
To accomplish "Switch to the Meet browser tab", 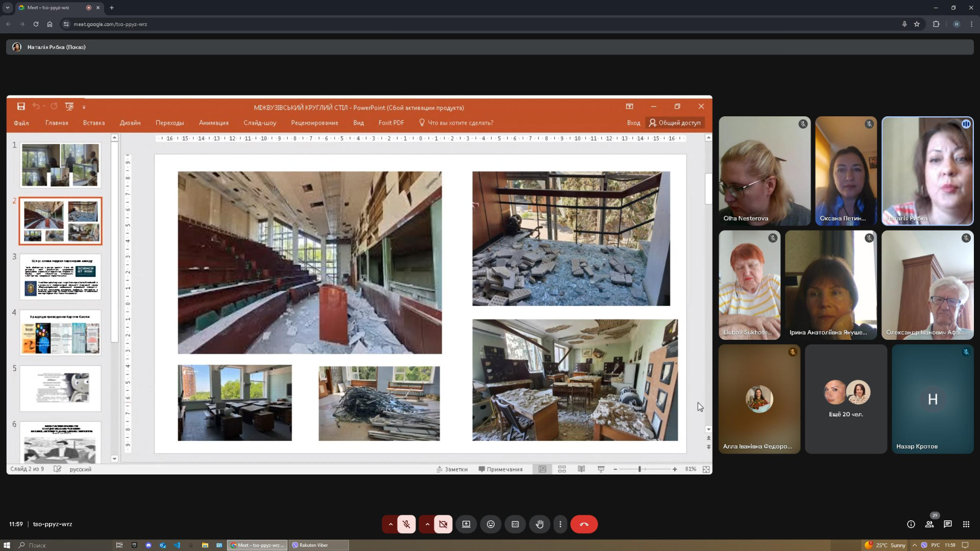I will click(48, 8).
